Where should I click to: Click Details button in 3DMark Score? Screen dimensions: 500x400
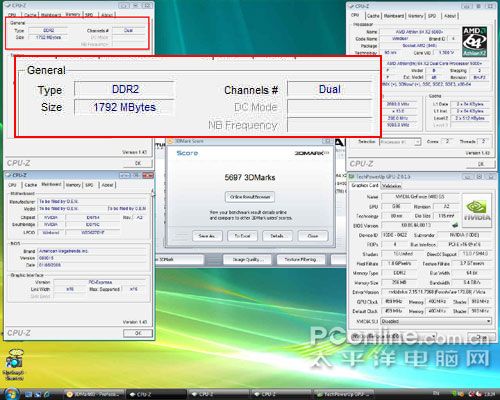point(277,236)
